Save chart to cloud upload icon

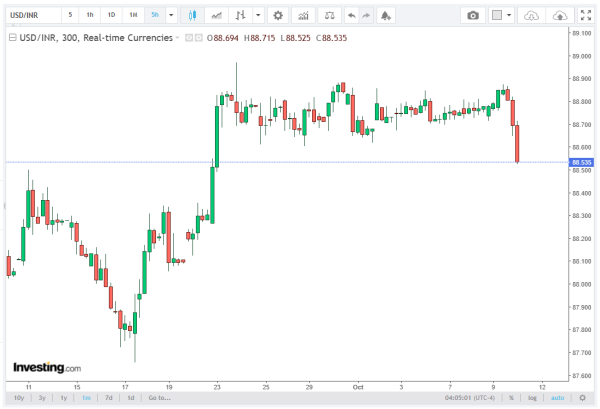562,16
